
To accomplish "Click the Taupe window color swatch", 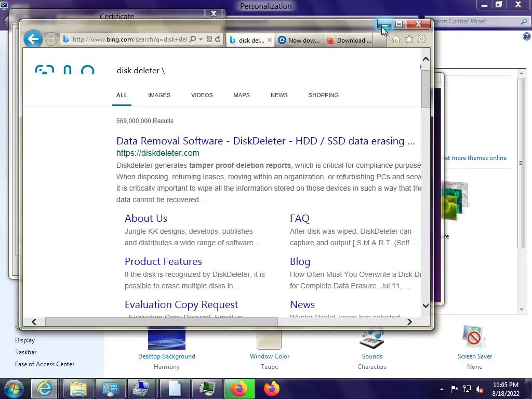I will click(270, 340).
